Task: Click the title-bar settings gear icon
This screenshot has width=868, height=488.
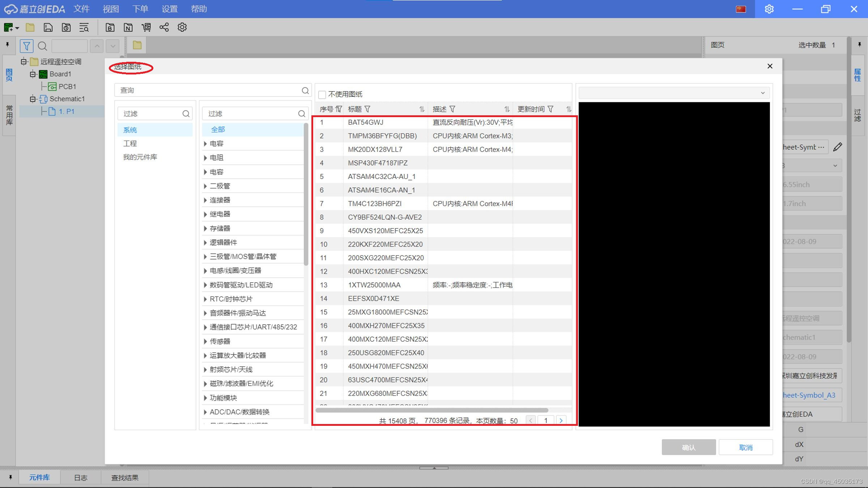Action: pos(769,9)
